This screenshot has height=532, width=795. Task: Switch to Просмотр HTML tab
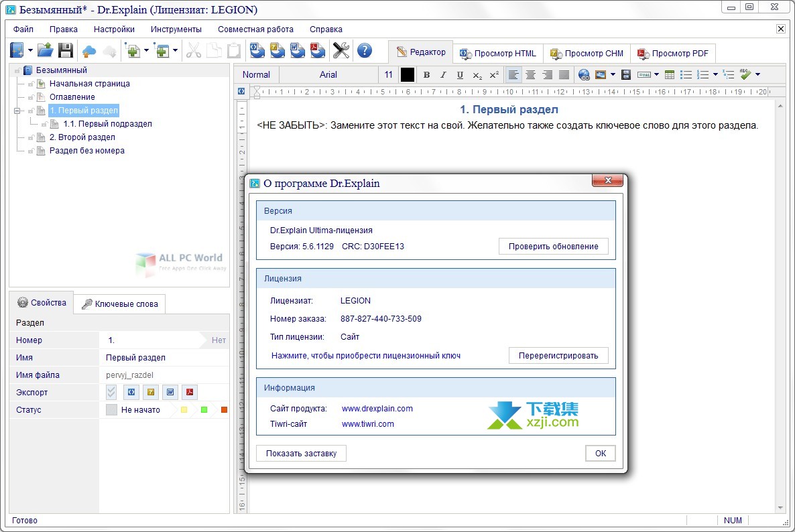pyautogui.click(x=498, y=53)
